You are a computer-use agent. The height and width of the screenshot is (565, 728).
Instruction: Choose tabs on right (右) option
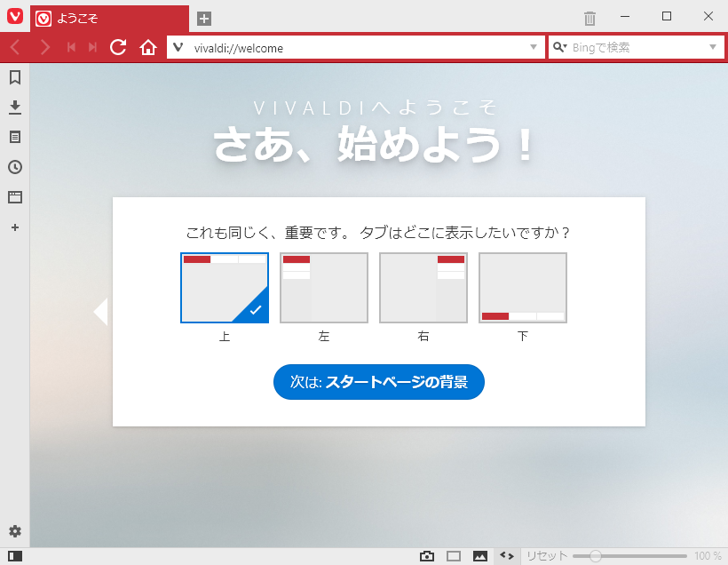pos(423,288)
